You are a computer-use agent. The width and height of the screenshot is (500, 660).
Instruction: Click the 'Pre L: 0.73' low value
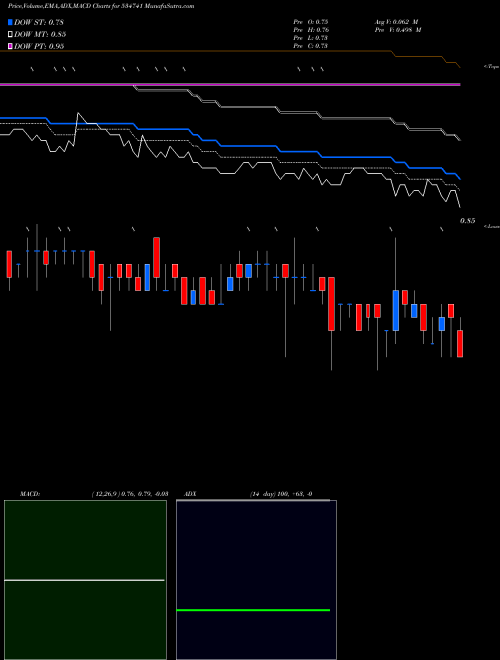click(x=311, y=38)
